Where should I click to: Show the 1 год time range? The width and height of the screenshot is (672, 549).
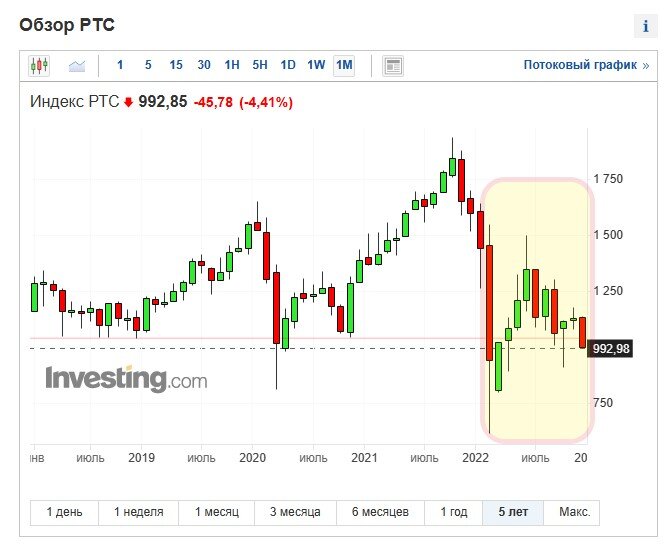(453, 512)
